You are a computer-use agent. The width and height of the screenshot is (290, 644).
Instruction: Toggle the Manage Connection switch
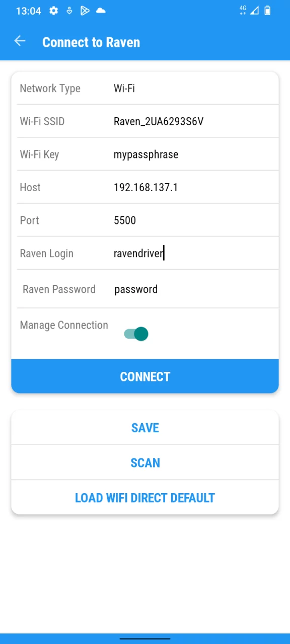point(136,334)
